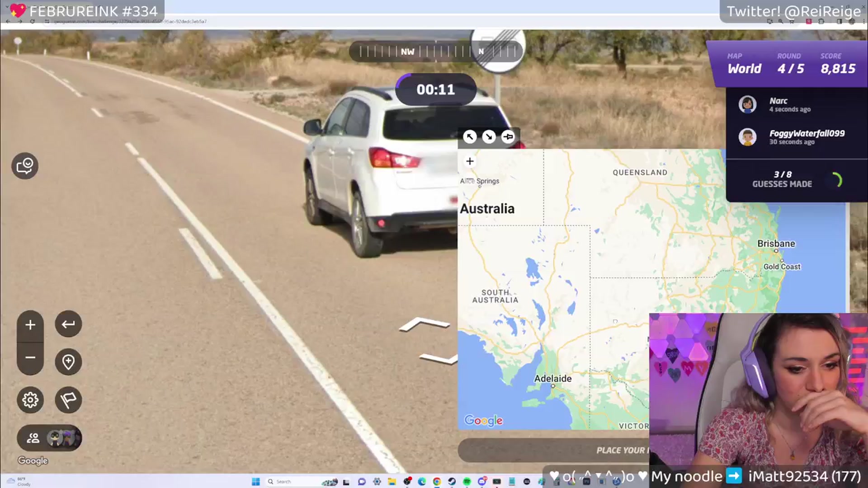The height and width of the screenshot is (488, 868).
Task: Click Alice Springs on the guess map
Action: [x=480, y=181]
